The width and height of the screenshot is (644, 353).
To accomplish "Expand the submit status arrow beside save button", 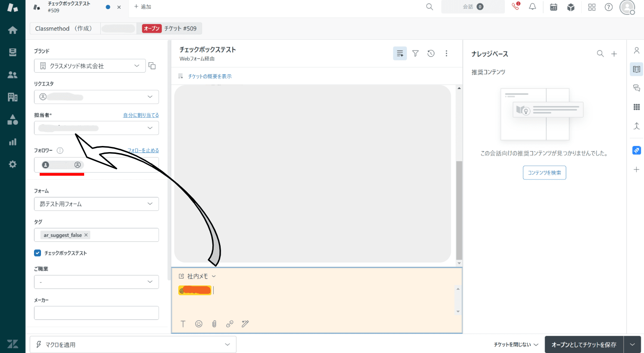I will point(632,344).
